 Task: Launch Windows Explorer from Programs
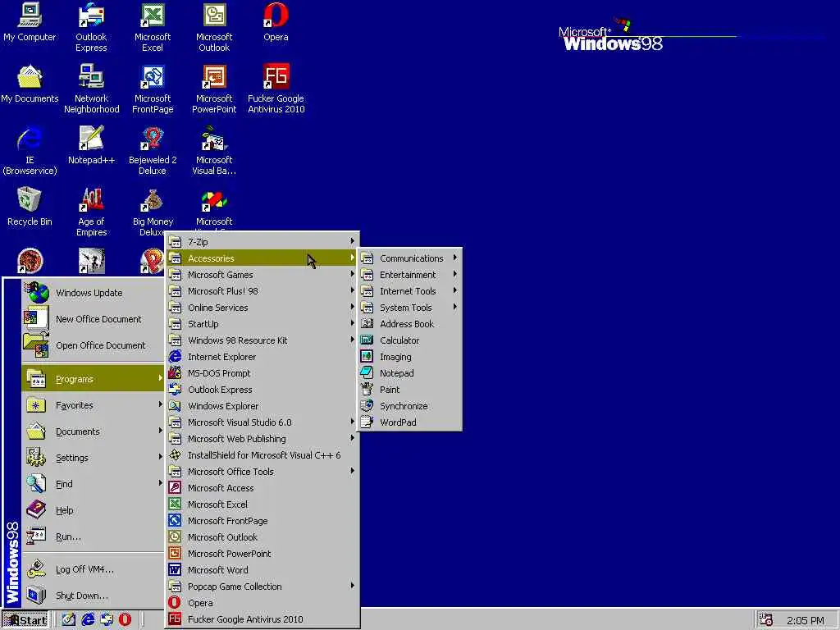(262, 405)
